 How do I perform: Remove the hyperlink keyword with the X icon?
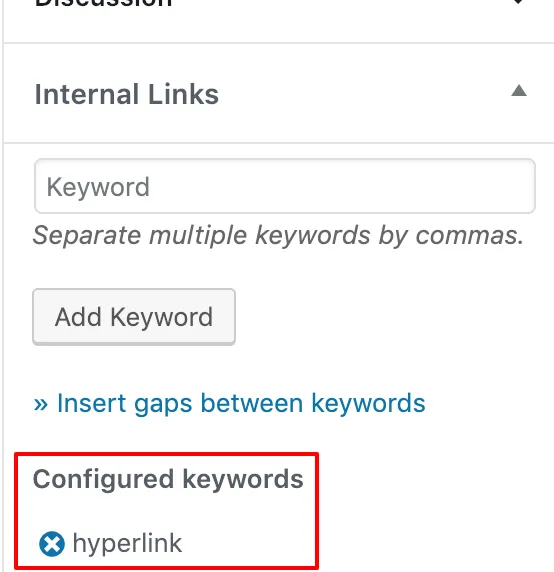pos(52,544)
